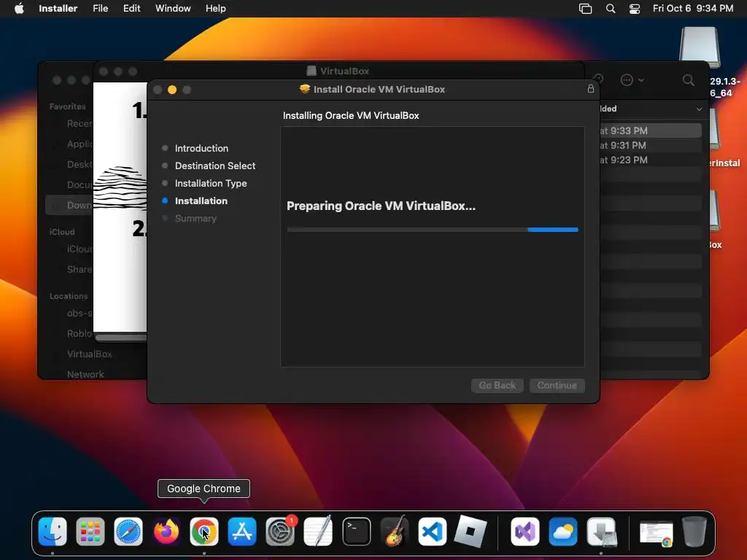Click the search icon in Finder toolbar
Image resolution: width=747 pixels, height=560 pixels.
pyautogui.click(x=689, y=80)
